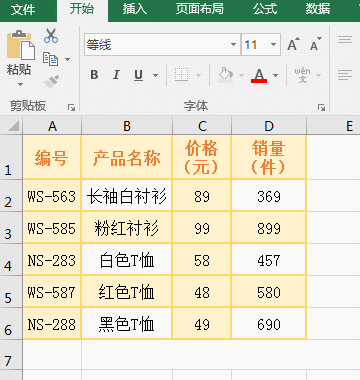The image size is (360, 380).
Task: Select cell 长袖白衬衫
Action: click(127, 196)
